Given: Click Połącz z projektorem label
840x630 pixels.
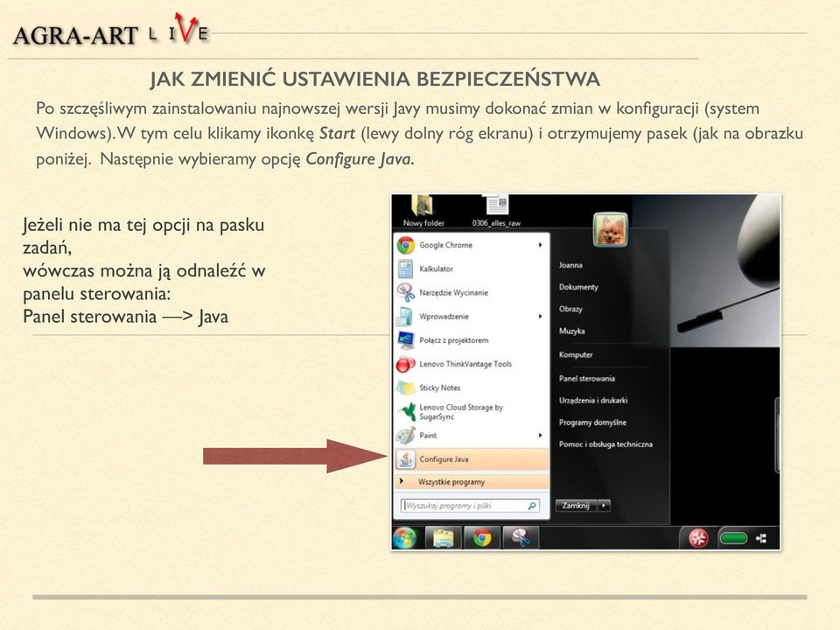Looking at the screenshot, I should click(454, 340).
